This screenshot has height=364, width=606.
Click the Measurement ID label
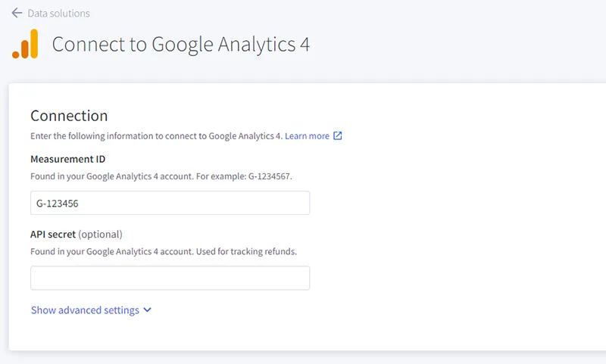click(67, 159)
